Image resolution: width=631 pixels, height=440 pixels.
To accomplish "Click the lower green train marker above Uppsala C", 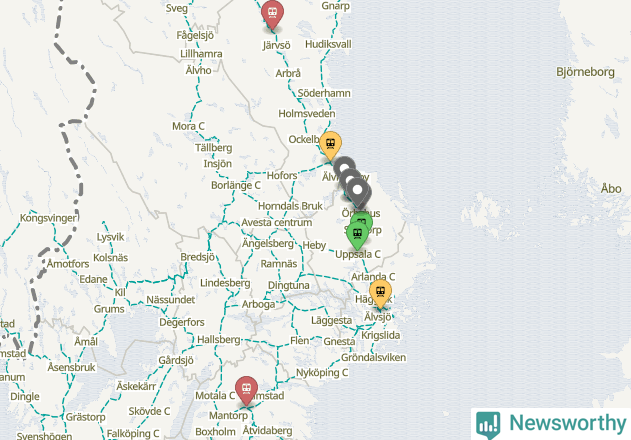I will click(x=357, y=235).
